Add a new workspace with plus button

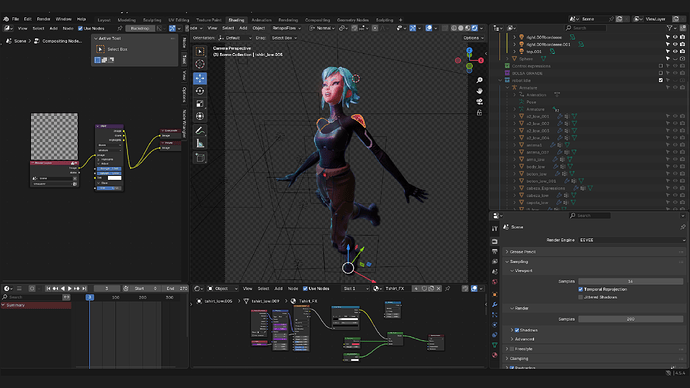(400, 20)
